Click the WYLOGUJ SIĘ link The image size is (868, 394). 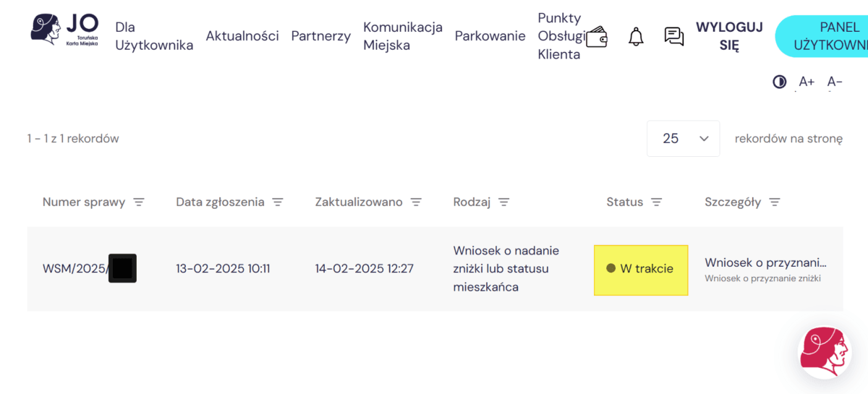point(729,36)
